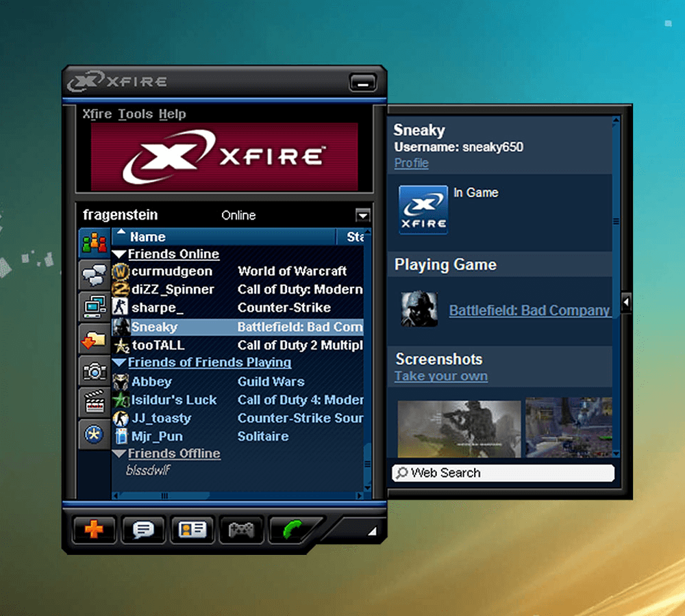Open the servers sidebar tab icon
Screen dimensions: 685x616
point(94,307)
